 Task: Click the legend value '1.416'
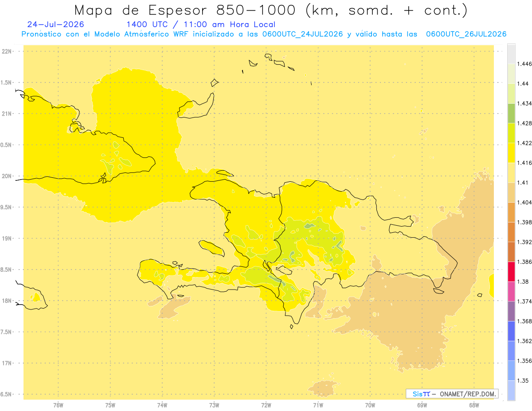click(x=525, y=163)
